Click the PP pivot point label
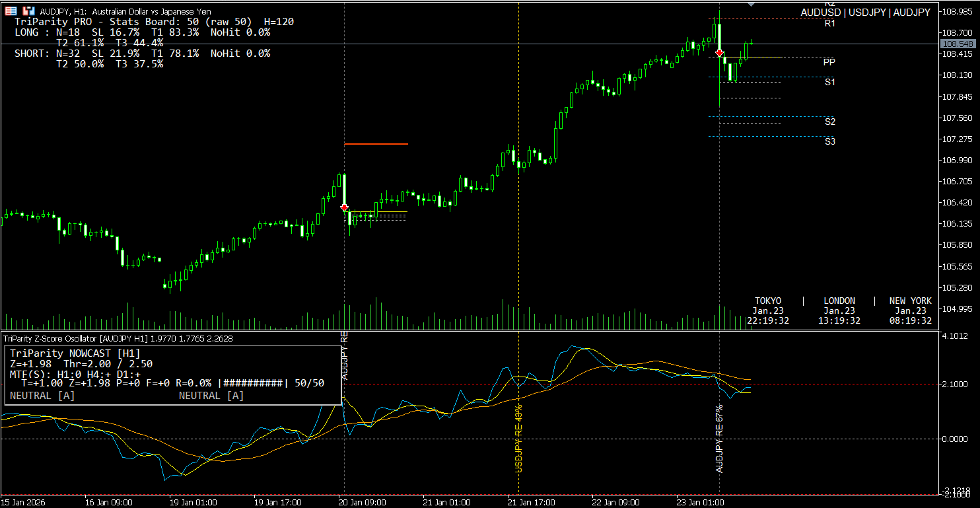 coord(829,62)
